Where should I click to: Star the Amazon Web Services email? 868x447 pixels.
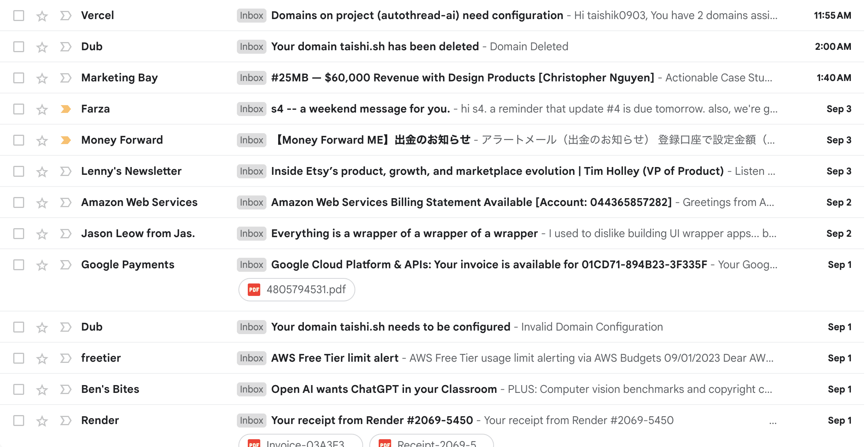click(42, 203)
